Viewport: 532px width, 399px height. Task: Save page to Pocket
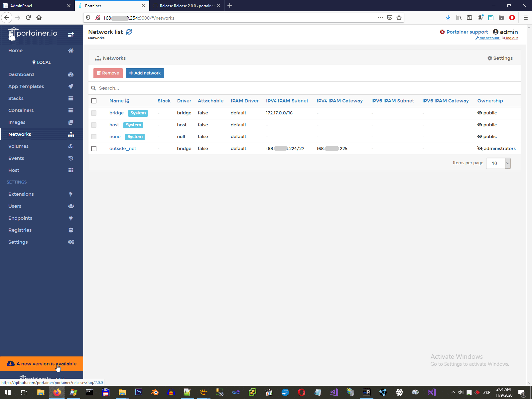pos(390,18)
